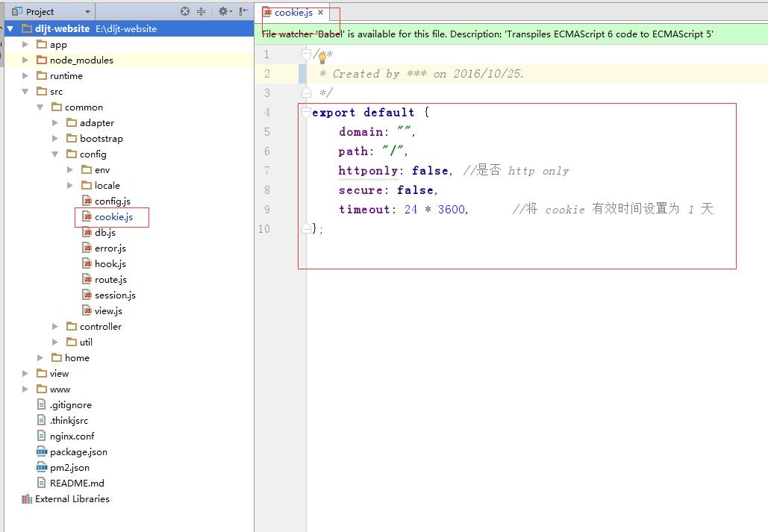
Task: Fold the comment block at line 1
Action: coord(306,54)
